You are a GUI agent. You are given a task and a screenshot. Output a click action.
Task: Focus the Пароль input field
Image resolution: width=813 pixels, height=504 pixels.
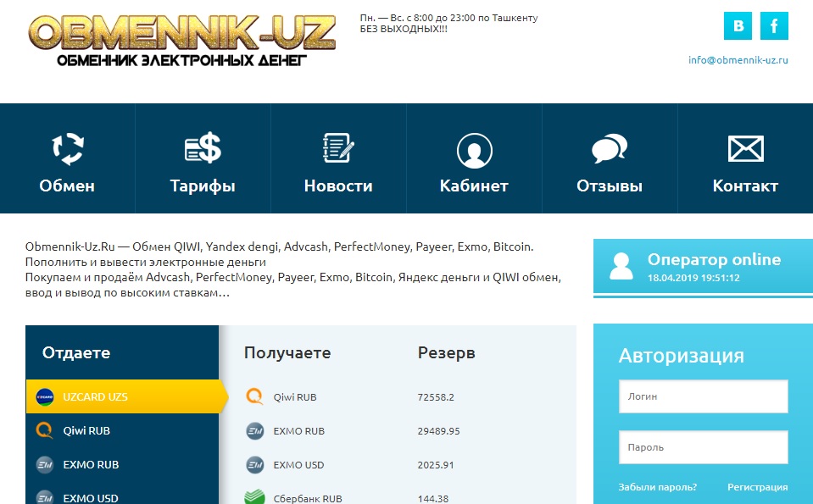703,447
